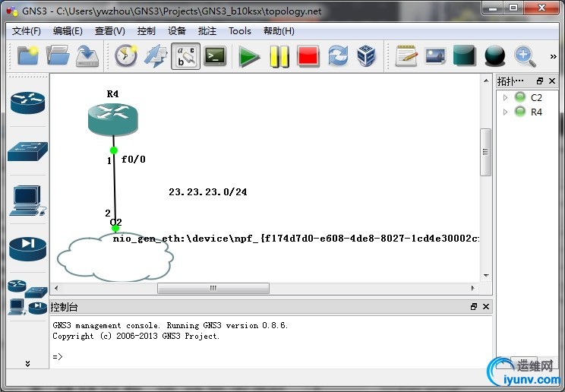565x392 pixels.
Task: Browse routers in device sidebar
Action: tap(28, 103)
